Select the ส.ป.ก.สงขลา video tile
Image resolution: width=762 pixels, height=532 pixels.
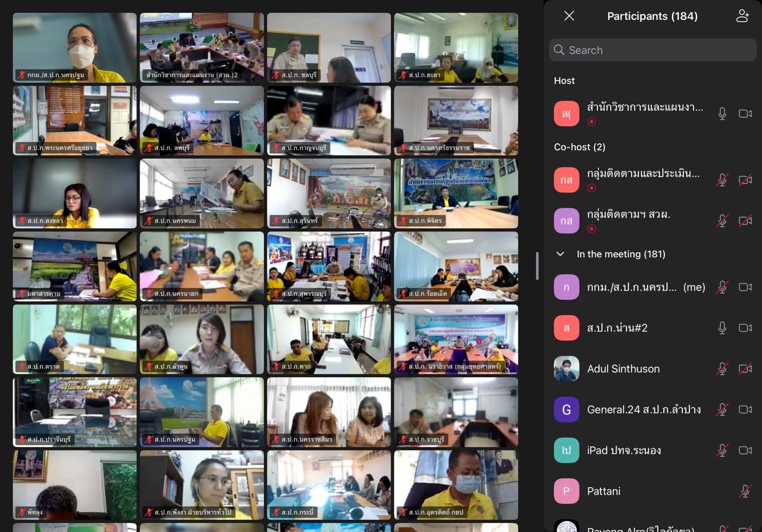click(x=75, y=194)
